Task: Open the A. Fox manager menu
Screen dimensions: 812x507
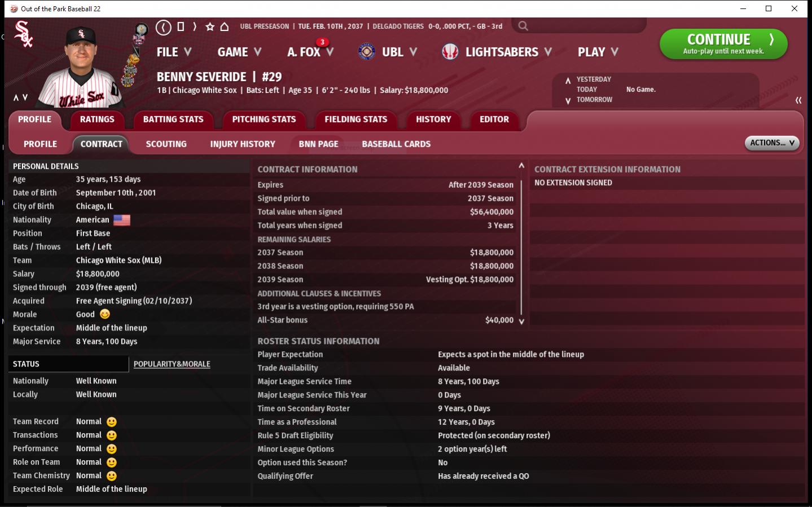Action: (x=310, y=52)
